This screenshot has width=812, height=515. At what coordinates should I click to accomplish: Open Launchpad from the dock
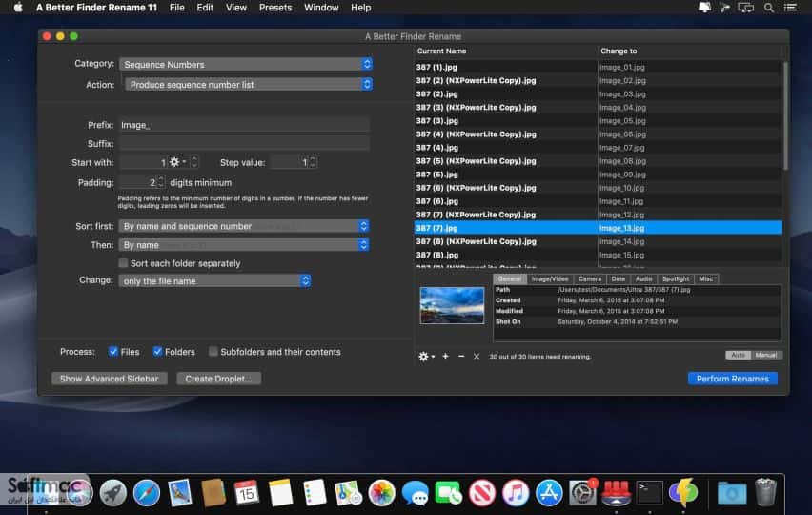coord(112,493)
